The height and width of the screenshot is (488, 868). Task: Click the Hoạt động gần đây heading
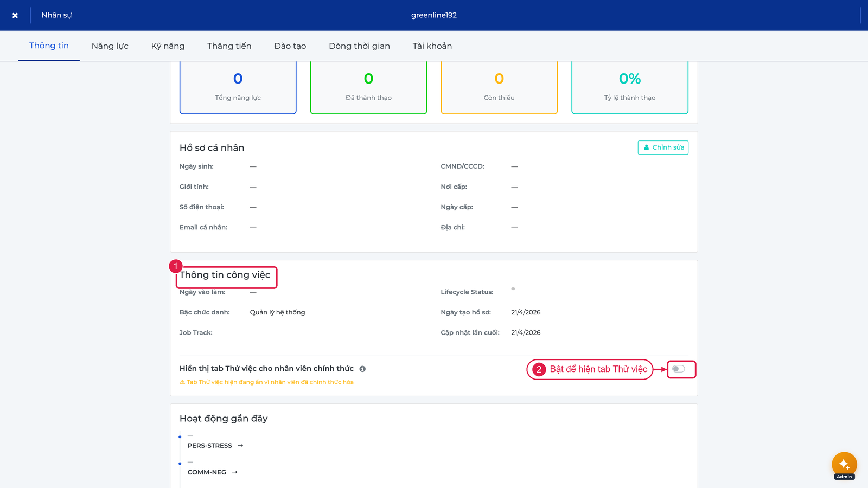pyautogui.click(x=224, y=419)
